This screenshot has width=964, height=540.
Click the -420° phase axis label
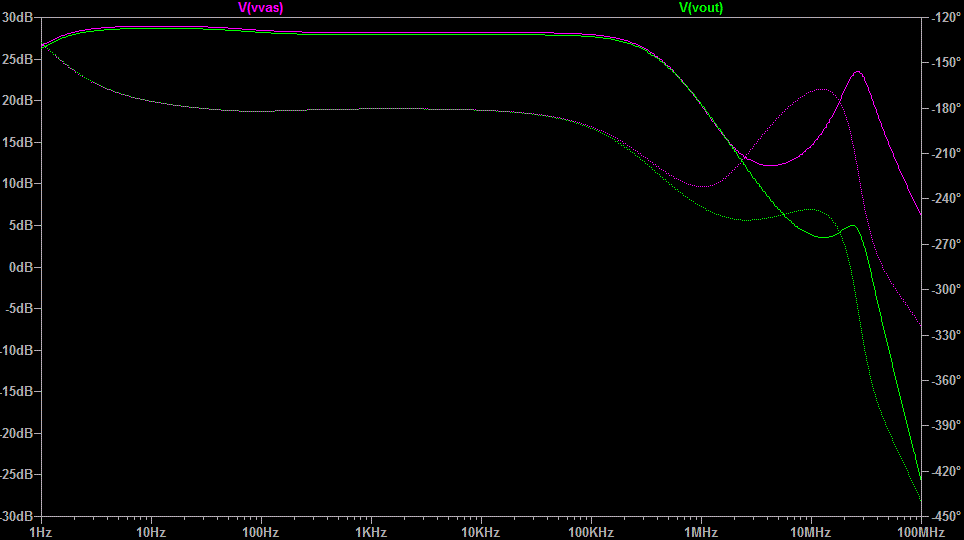(x=946, y=471)
